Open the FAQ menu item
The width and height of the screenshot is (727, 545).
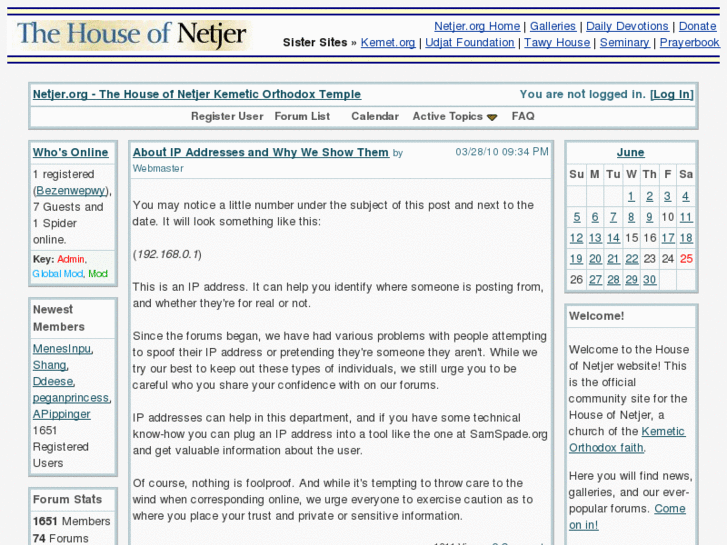(x=523, y=116)
